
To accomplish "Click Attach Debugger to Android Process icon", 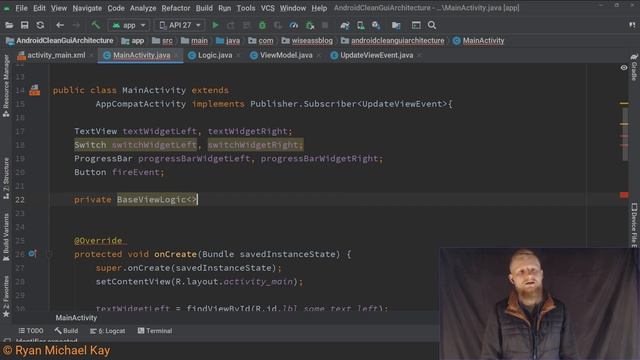I will (310, 25).
